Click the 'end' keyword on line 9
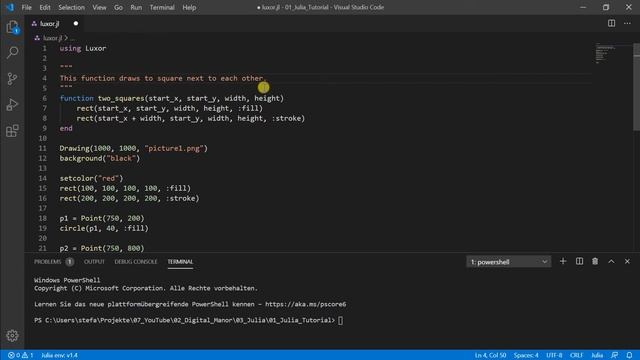Image resolution: width=640 pixels, height=360 pixels. tap(66, 128)
